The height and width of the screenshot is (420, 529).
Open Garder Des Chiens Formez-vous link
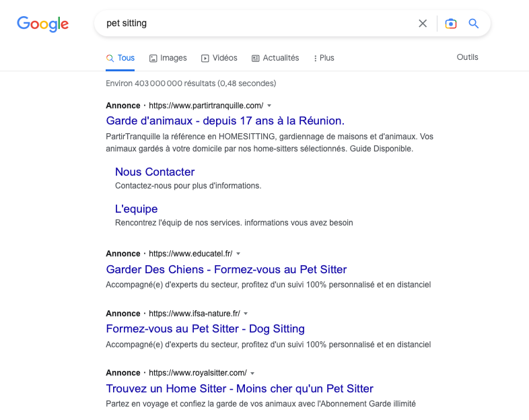226,269
